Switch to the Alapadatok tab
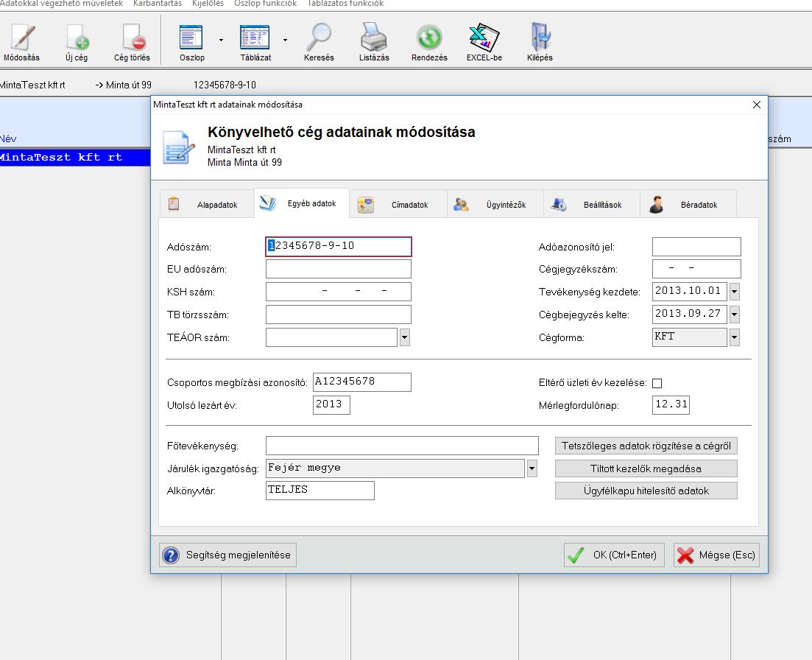Screen dimensions: 812x660 206,205
